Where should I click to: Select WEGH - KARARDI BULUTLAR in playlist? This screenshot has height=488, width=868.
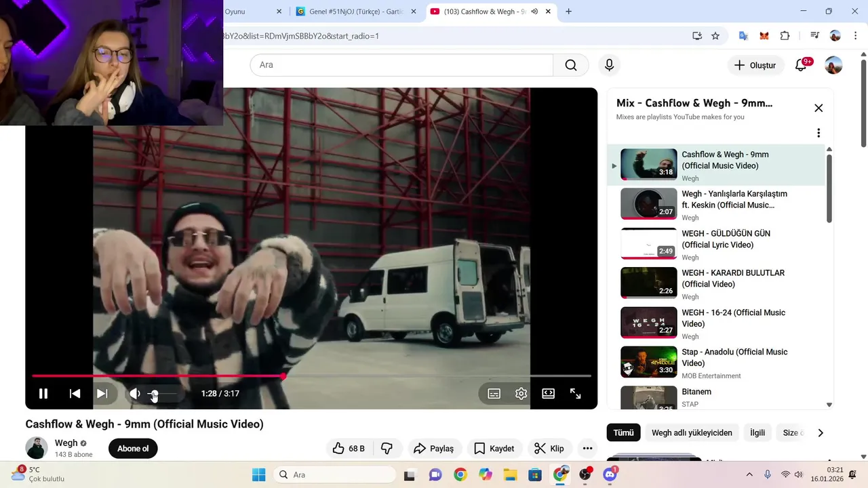(715, 283)
